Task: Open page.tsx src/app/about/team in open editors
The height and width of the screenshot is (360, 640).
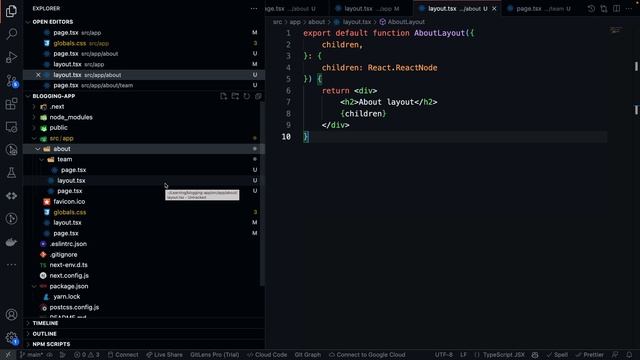Action: tap(144, 85)
